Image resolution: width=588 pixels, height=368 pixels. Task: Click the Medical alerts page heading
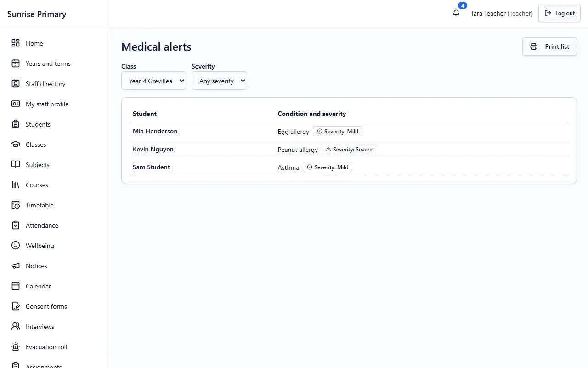pos(156,46)
